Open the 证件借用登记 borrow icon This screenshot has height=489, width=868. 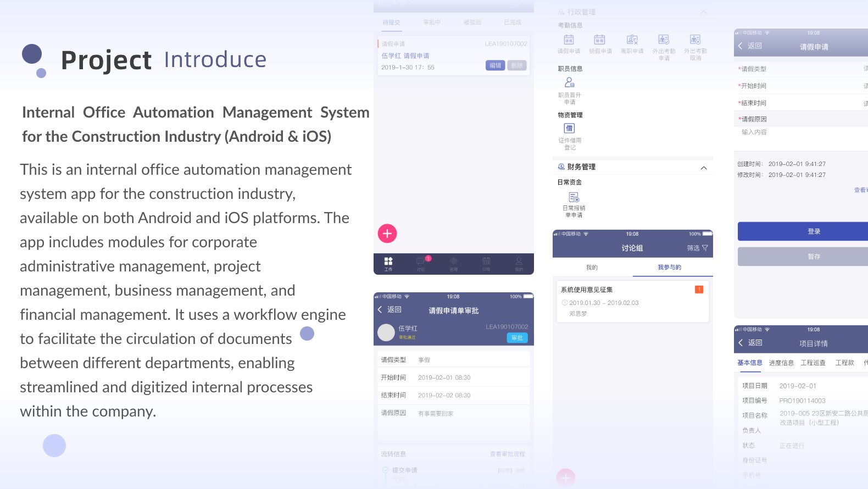coord(570,129)
